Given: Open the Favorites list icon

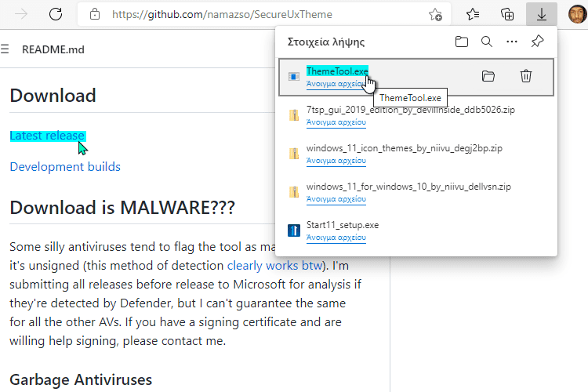Looking at the screenshot, I should (x=473, y=14).
